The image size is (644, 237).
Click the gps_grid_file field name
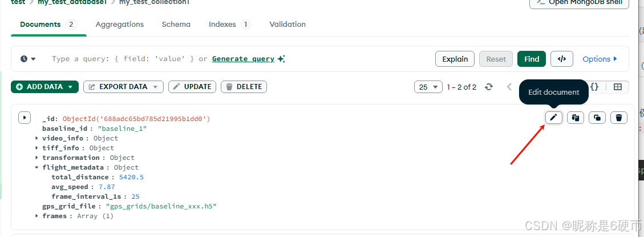(x=69, y=206)
